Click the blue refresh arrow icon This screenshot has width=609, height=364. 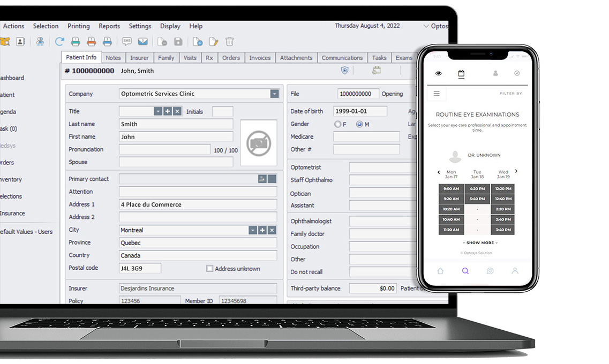click(x=59, y=42)
